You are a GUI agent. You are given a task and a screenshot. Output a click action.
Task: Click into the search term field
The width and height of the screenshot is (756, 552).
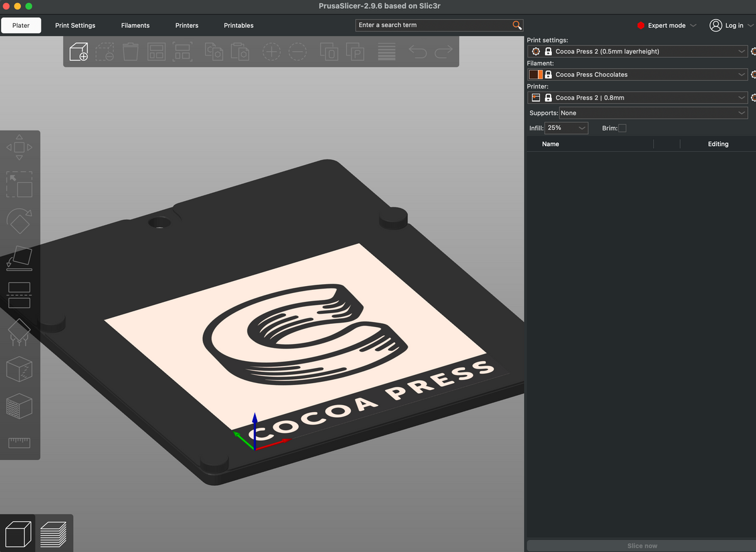pyautogui.click(x=433, y=25)
